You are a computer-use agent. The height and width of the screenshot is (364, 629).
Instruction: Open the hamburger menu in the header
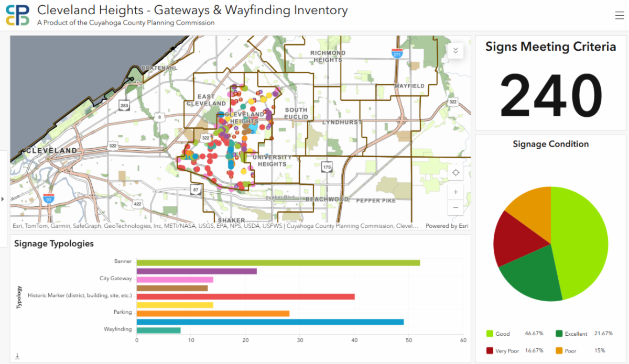(x=619, y=15)
